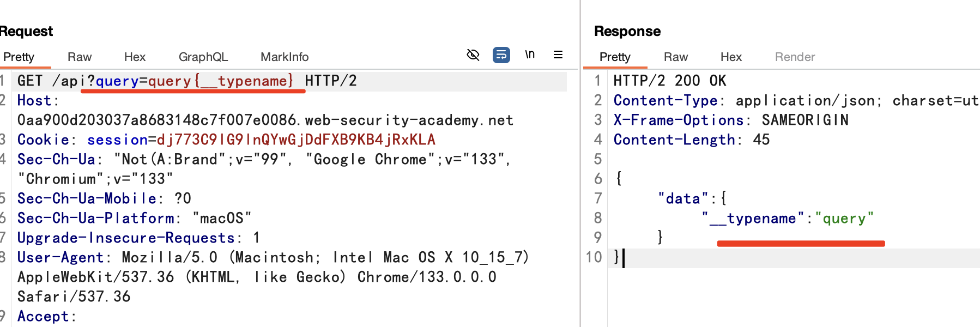
Task: Open the Response Render tab
Action: click(794, 57)
